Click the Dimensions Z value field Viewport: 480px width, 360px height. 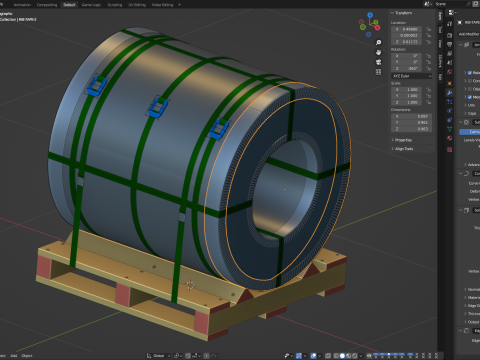411,129
